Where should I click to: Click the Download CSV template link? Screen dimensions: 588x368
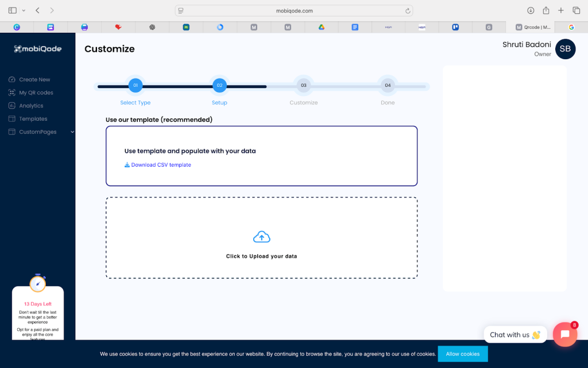point(161,165)
